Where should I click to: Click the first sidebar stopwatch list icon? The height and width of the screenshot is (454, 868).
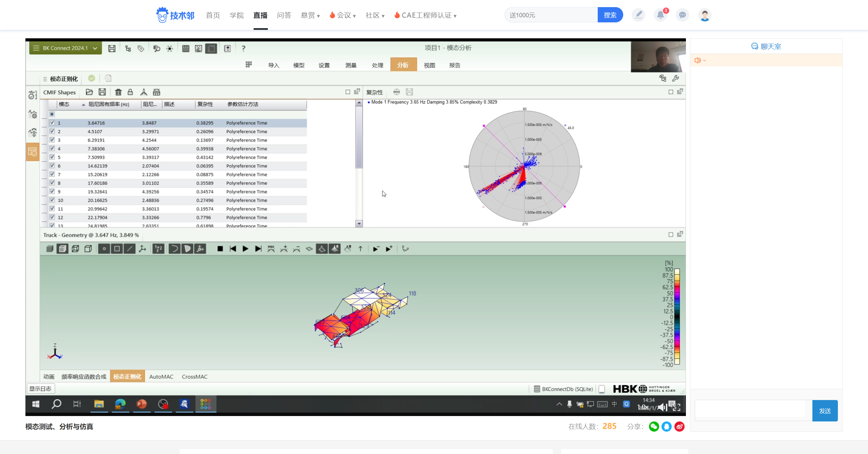[33, 95]
